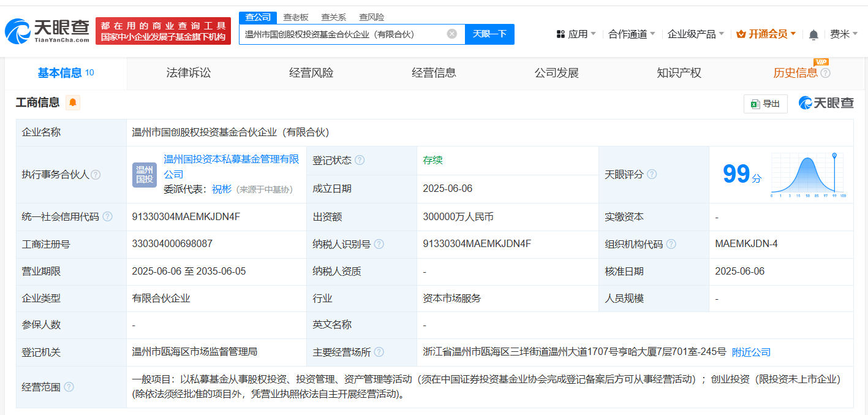
Task: Select the 查老板 search tab
Action: point(296,17)
